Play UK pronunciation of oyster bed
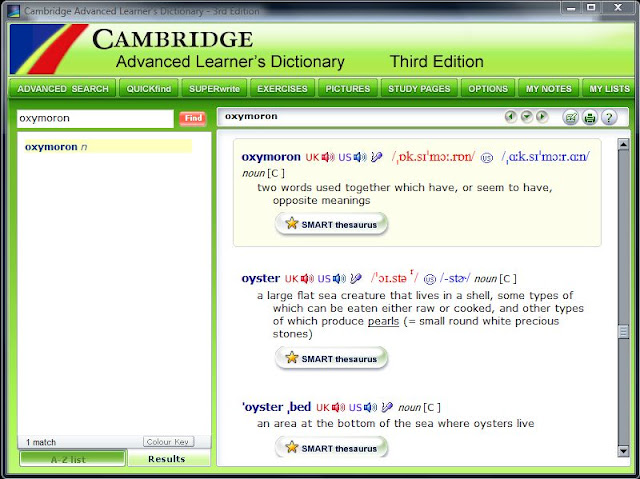Viewport: 640px width, 479px height. 338,407
